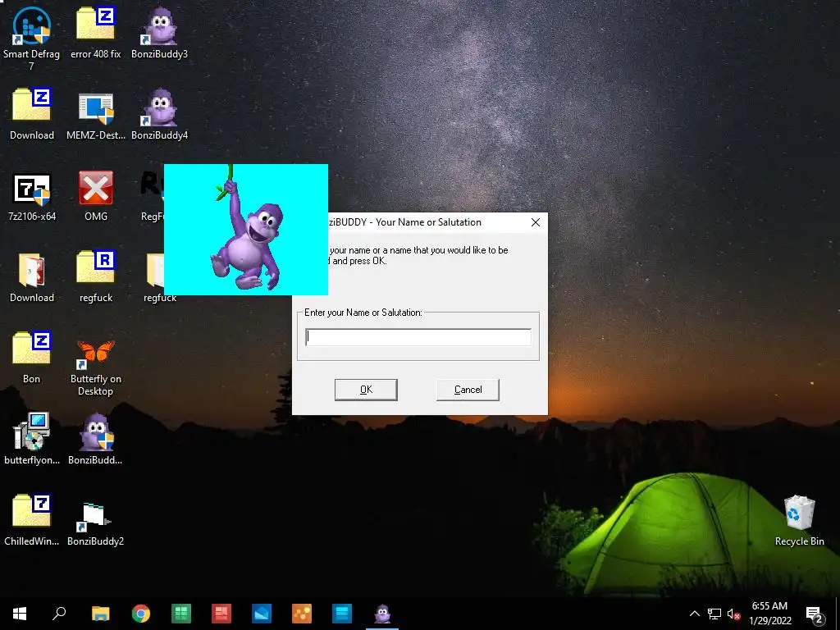Open the taskbar Search magnifier
Screen dimensions: 840x630
(59, 614)
